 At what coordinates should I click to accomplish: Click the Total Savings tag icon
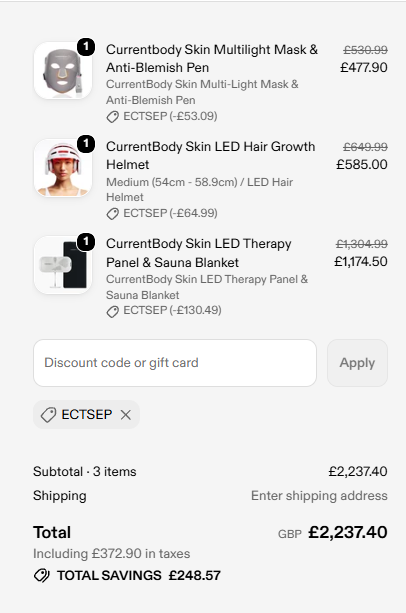coord(42,575)
